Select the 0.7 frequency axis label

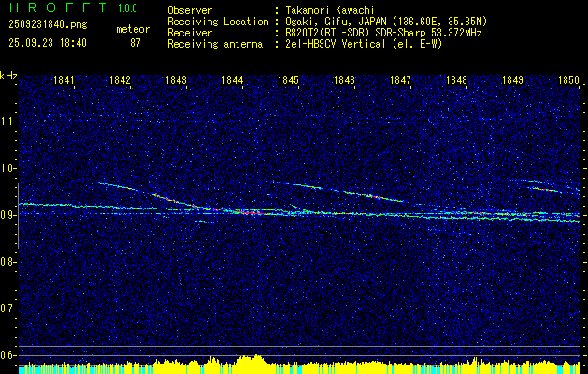click(8, 308)
